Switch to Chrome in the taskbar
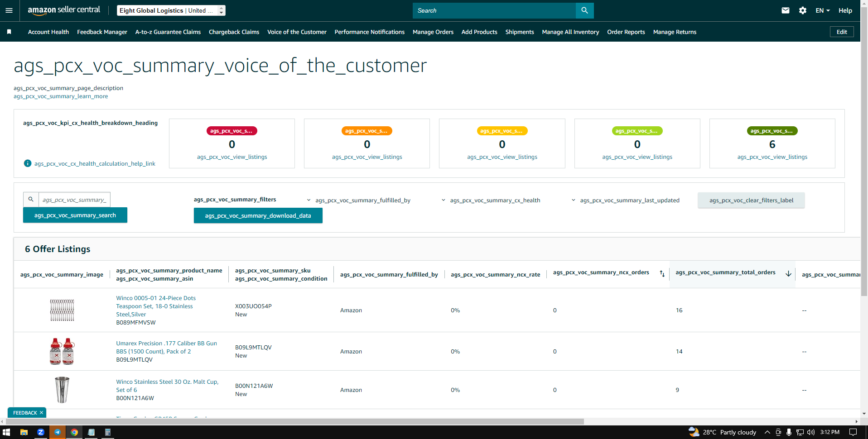This screenshot has width=868, height=439. 74,432
